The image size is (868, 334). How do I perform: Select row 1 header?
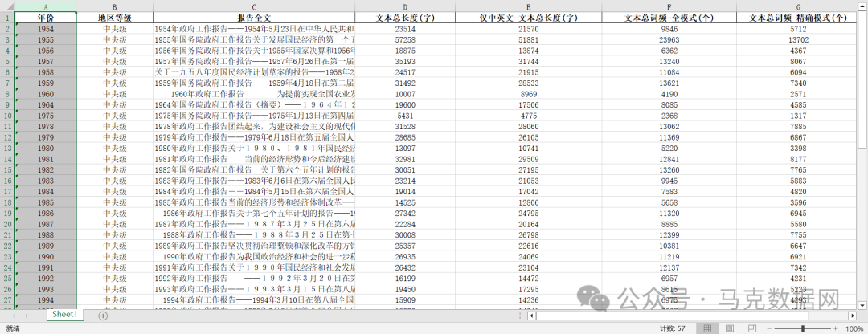(x=7, y=18)
